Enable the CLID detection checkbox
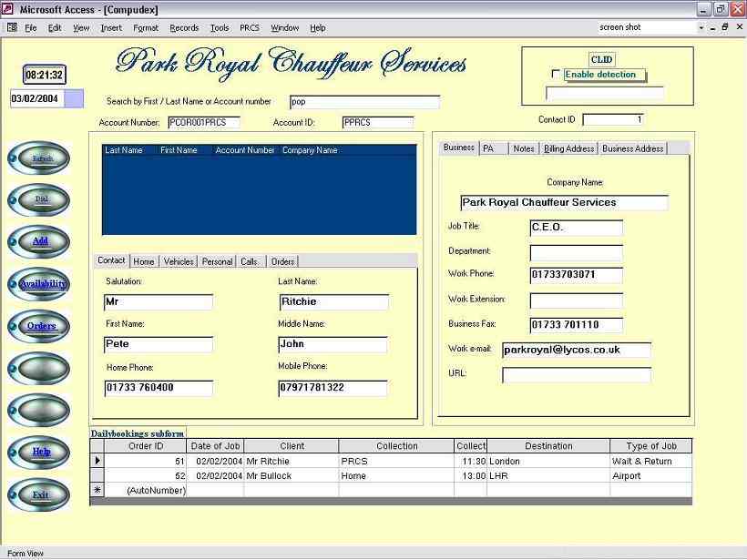747x560 pixels. [556, 74]
